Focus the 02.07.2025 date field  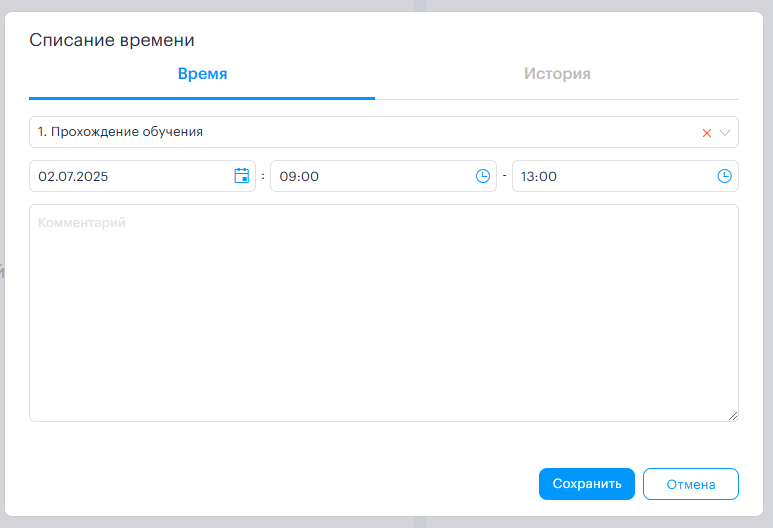pos(142,176)
